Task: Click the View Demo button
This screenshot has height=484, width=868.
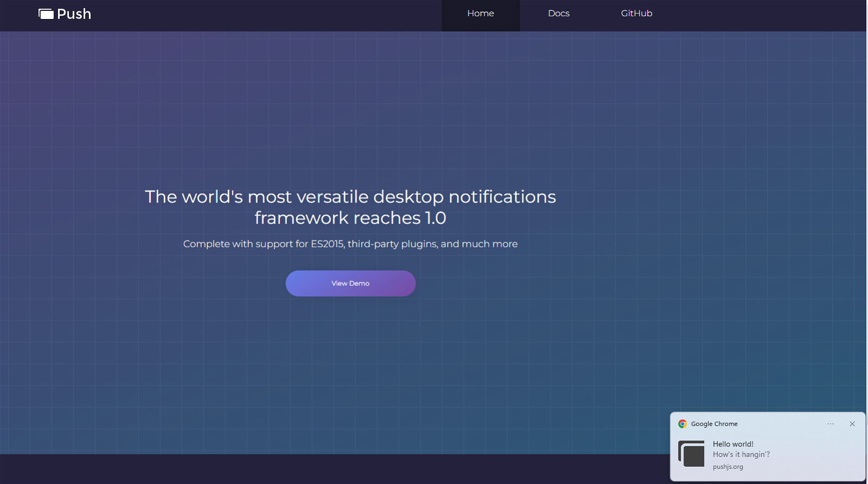Action: pyautogui.click(x=350, y=283)
